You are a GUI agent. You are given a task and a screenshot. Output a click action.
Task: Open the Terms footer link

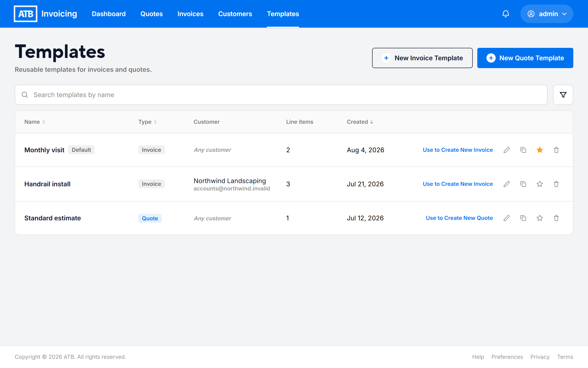pos(565,357)
